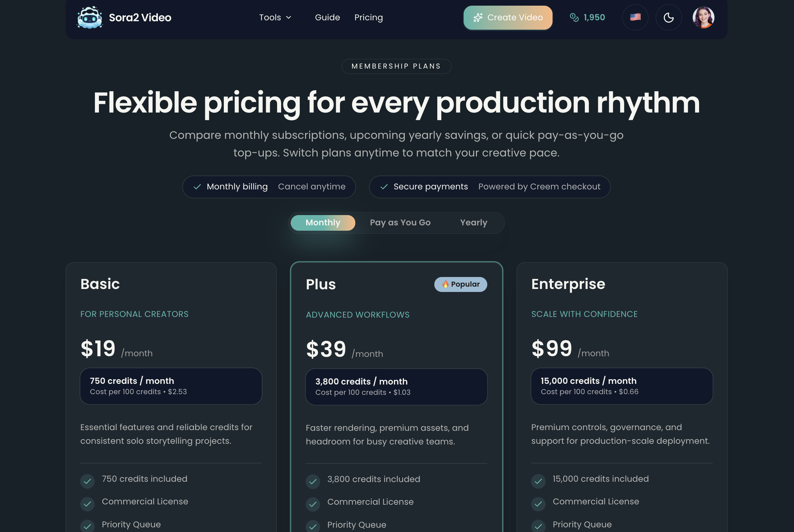The image size is (794, 532).
Task: Go to the Pricing page link
Action: click(x=368, y=17)
